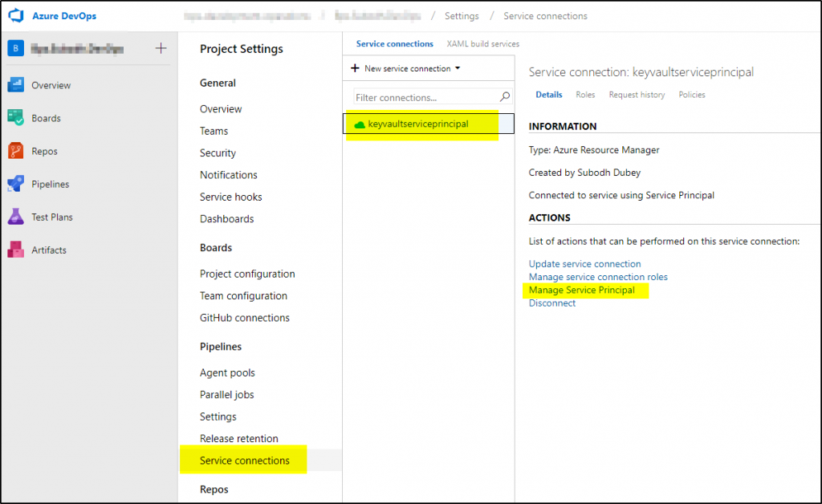Select Manage Service Principal link
This screenshot has width=822, height=504.
click(584, 290)
